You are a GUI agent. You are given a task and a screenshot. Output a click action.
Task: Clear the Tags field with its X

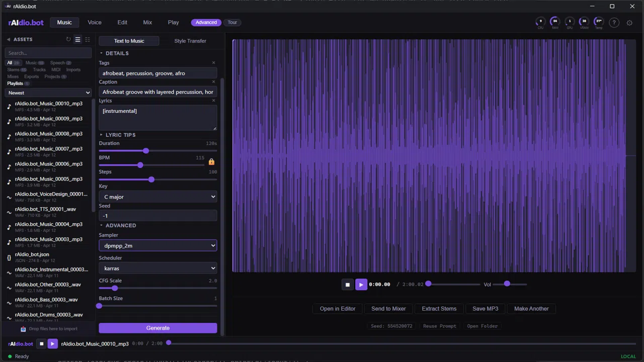213,63
